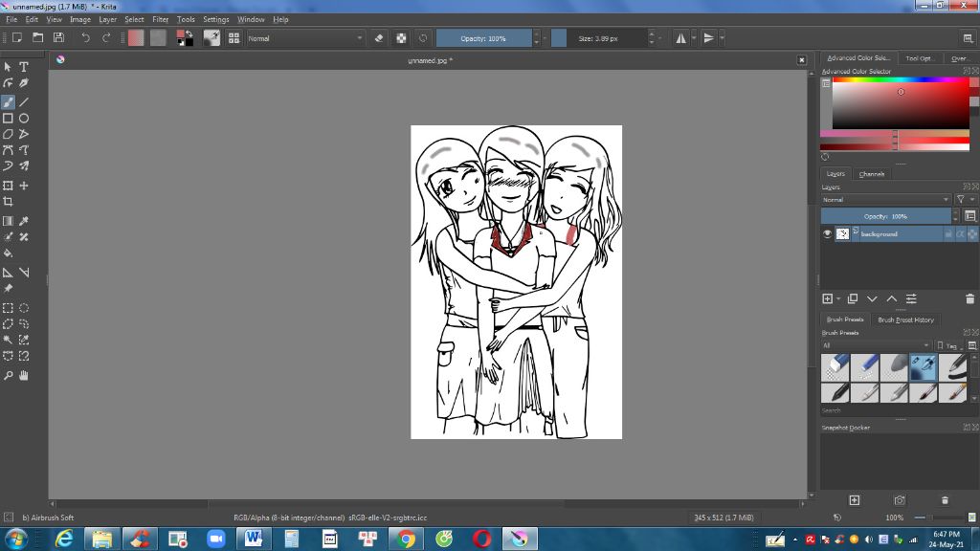The height and width of the screenshot is (551, 980).
Task: Hide the background layer
Action: (827, 233)
